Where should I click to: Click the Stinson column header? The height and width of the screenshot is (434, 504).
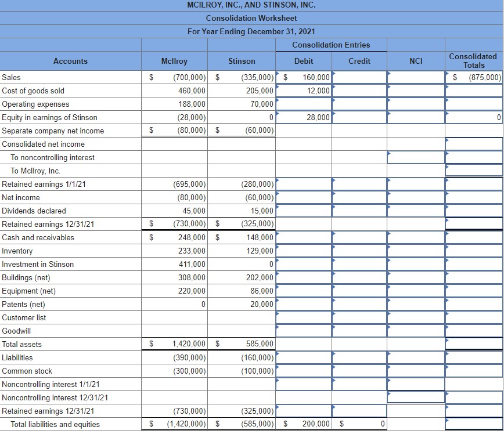pyautogui.click(x=242, y=61)
